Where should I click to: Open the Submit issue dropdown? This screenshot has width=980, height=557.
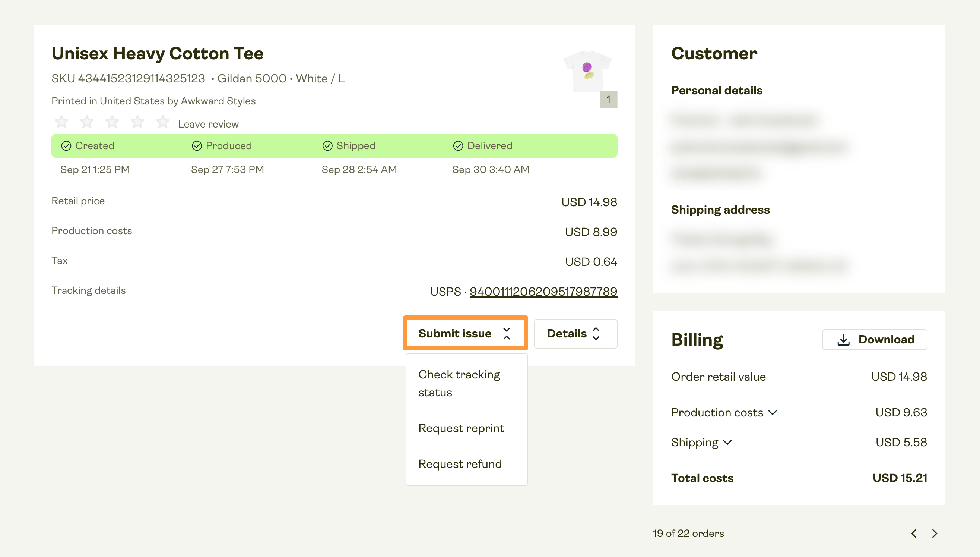point(465,333)
